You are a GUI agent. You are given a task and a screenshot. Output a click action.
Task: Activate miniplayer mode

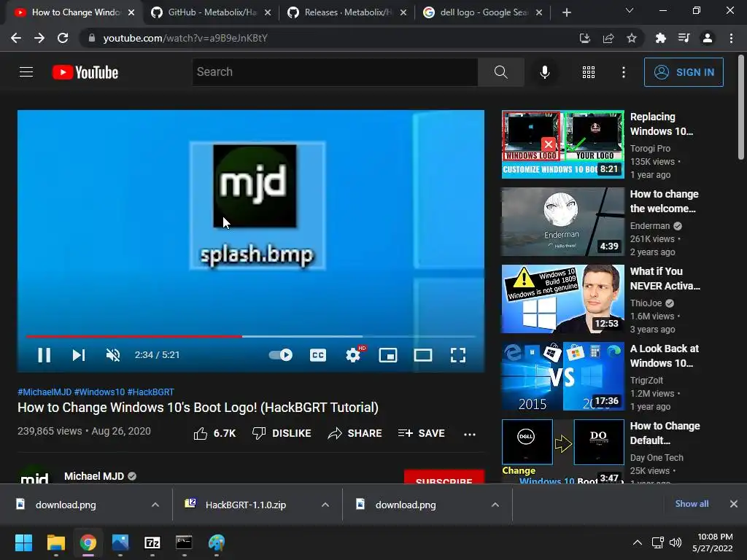tap(388, 355)
